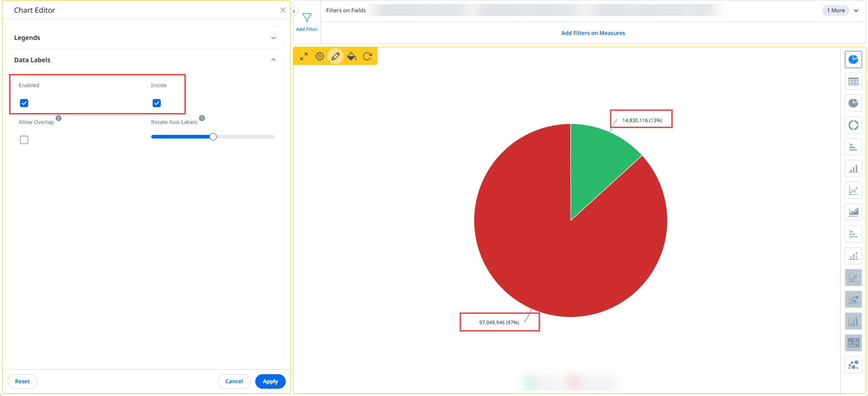The width and height of the screenshot is (868, 396).
Task: Enable the Allow Overlap checkbox
Action: (x=24, y=140)
